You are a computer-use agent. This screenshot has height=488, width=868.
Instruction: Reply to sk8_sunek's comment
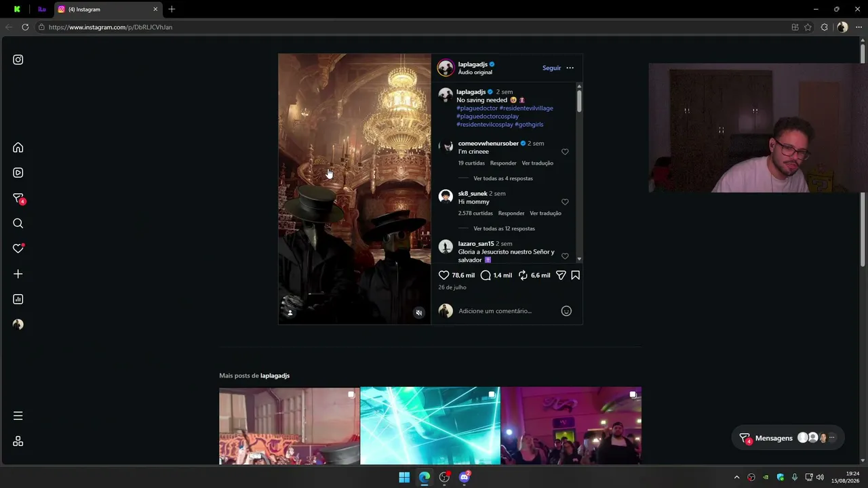pos(511,213)
